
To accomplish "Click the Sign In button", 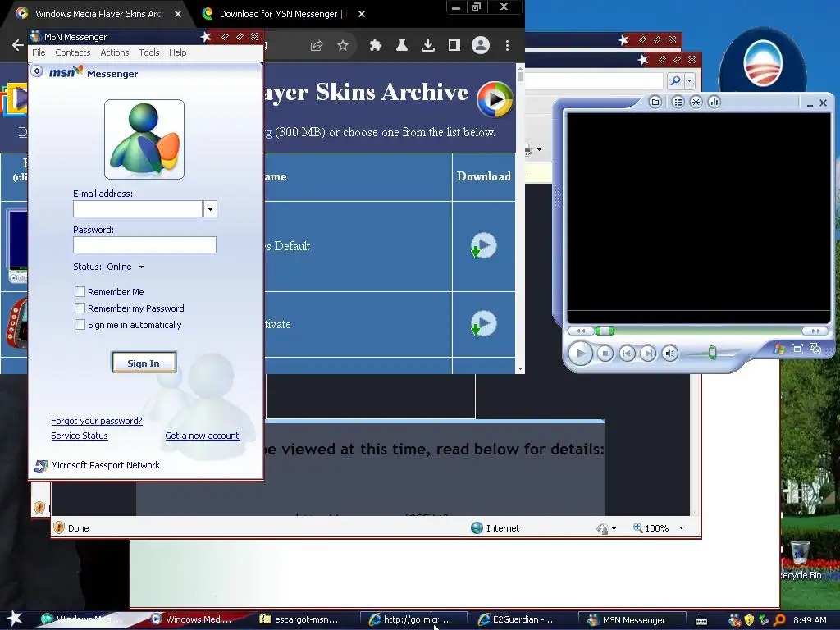I will [x=144, y=363].
